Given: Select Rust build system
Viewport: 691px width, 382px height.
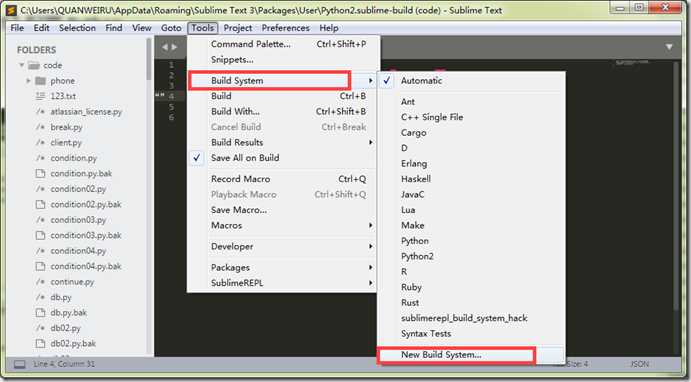Looking at the screenshot, I should 472,303.
